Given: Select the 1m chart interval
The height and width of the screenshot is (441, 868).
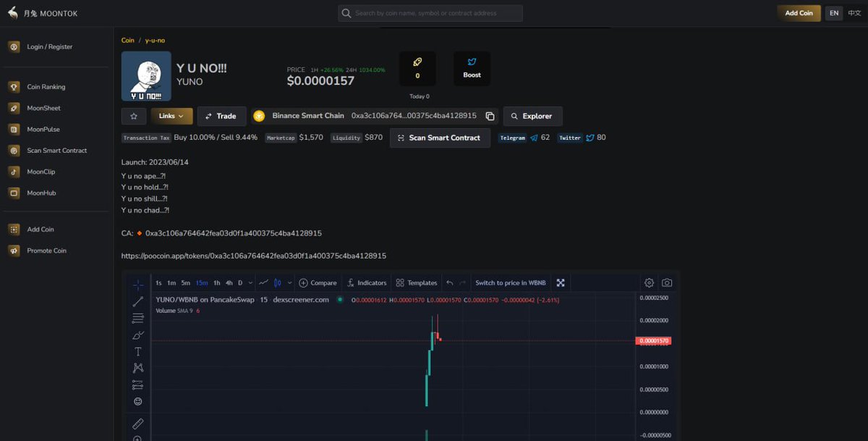Looking at the screenshot, I should [171, 283].
